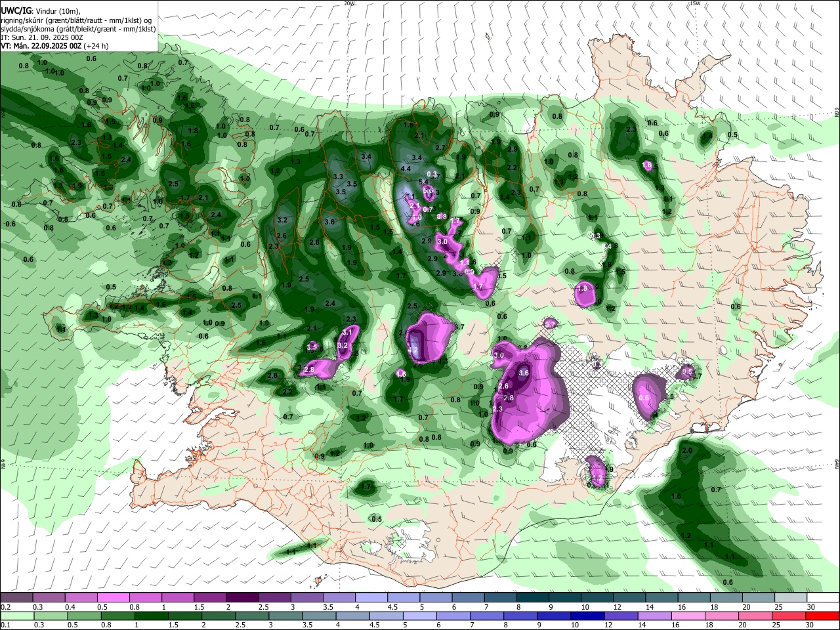Click the '4.4' precipitation value on the map
The width and height of the screenshot is (840, 630).
pyautogui.click(x=406, y=169)
